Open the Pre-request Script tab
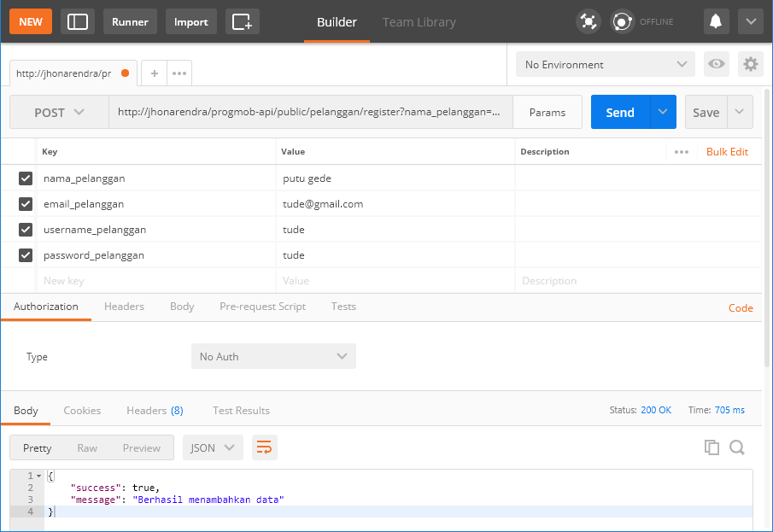 (263, 307)
